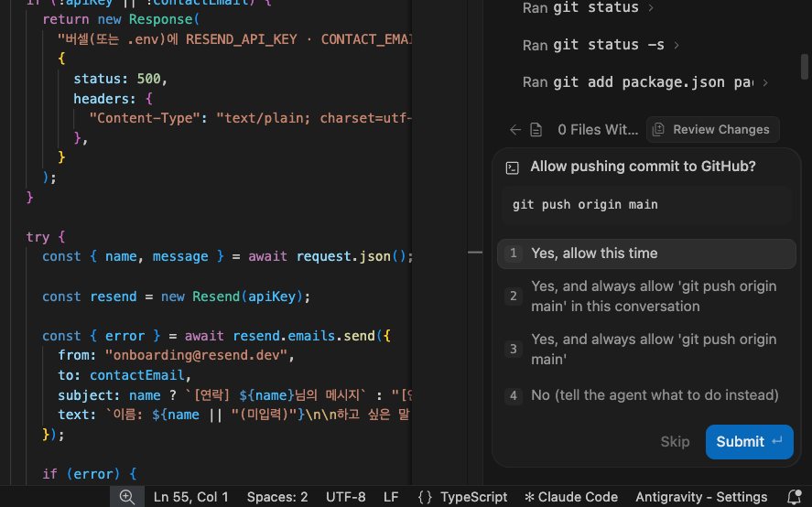Select 'No (tell the agent what to do instead)'

click(646, 395)
